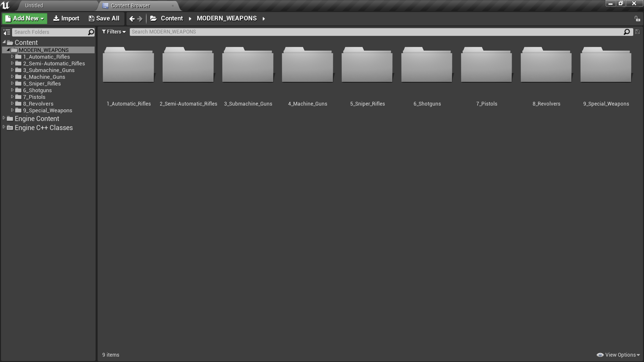Viewport: 644px width, 362px height.
Task: Click the Import button
Action: 66,18
